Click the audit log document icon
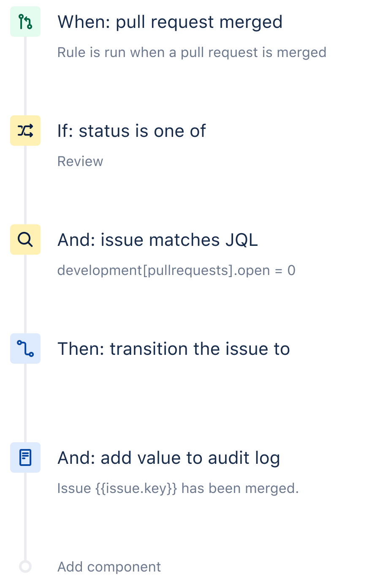Screen dimensions: 380x588 (x=25, y=457)
